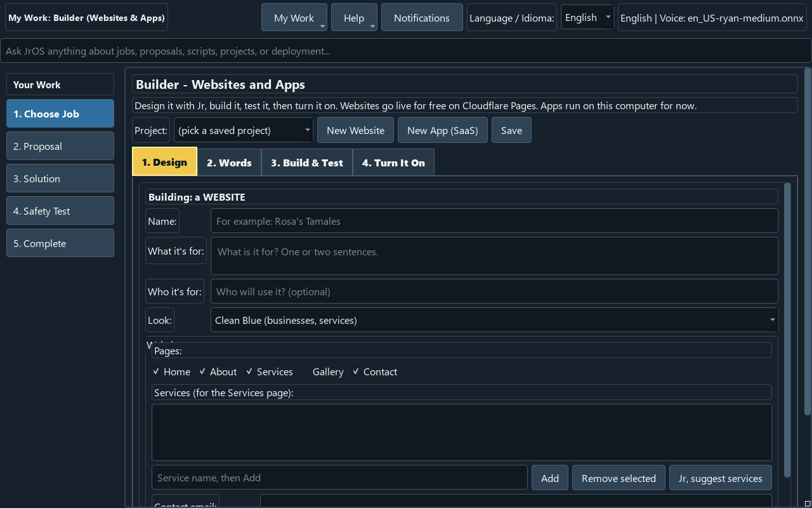The height and width of the screenshot is (508, 812).
Task: Expand the English language combo box
Action: tap(587, 18)
